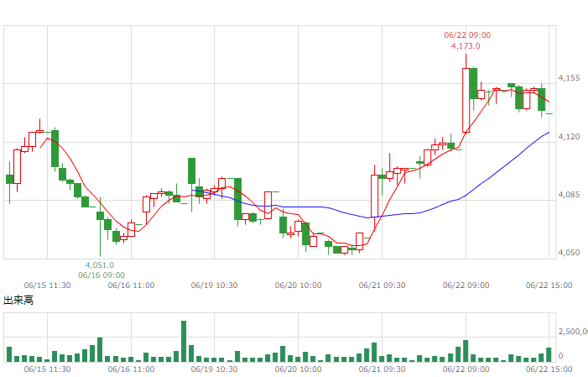Viewport: 588px width, 377px height.
Task: Click 06/22 15:00 under the price chart
Action: coord(549,285)
